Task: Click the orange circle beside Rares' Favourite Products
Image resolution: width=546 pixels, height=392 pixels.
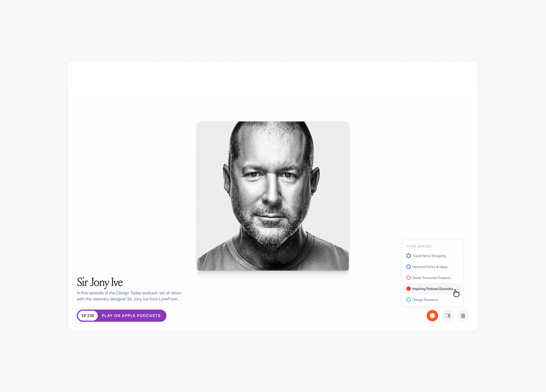Action: click(409, 278)
